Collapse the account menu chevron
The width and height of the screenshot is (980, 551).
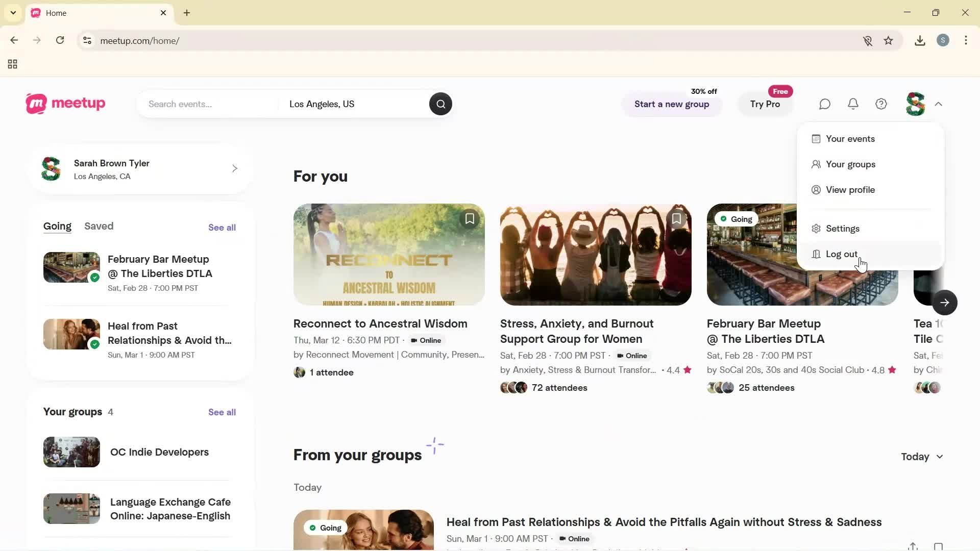pyautogui.click(x=939, y=104)
